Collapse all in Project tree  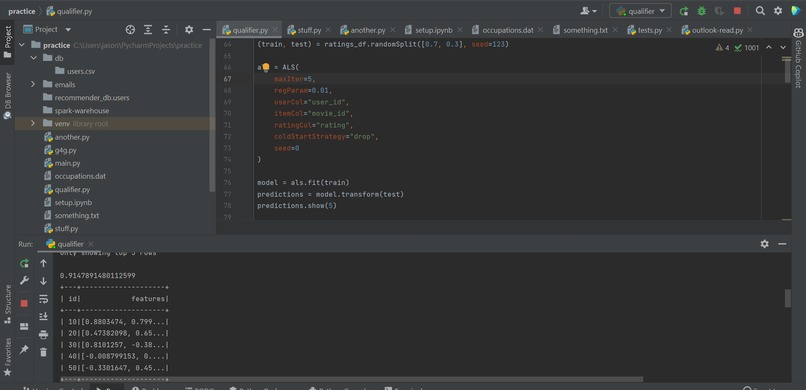click(166, 30)
